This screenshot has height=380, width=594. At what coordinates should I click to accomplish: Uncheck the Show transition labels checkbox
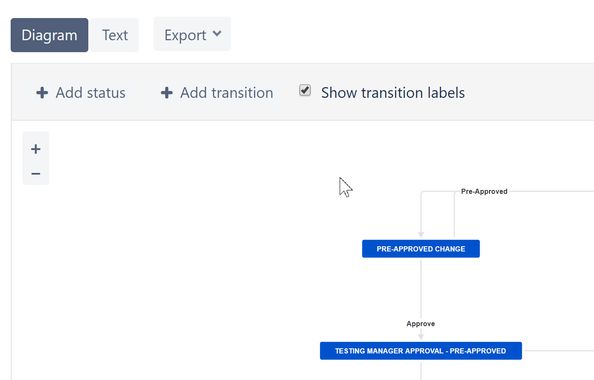click(305, 90)
